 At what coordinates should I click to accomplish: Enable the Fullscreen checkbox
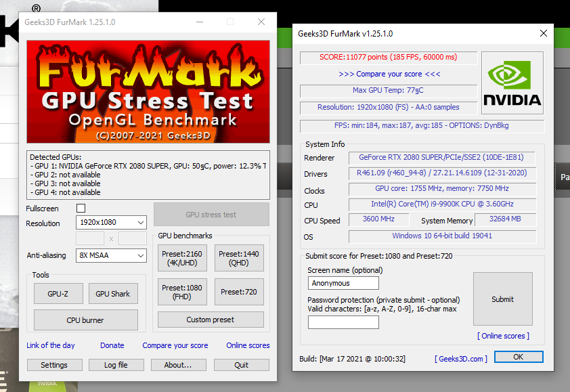(81, 208)
